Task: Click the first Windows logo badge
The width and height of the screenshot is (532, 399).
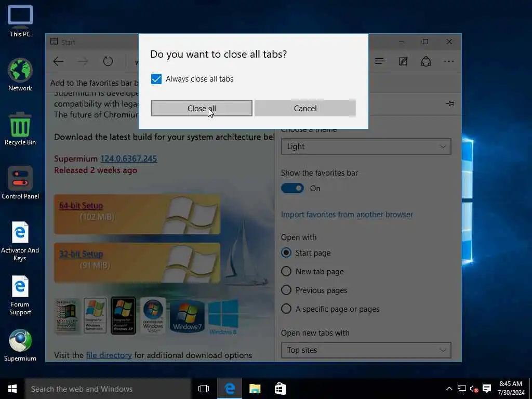Action: pos(66,316)
